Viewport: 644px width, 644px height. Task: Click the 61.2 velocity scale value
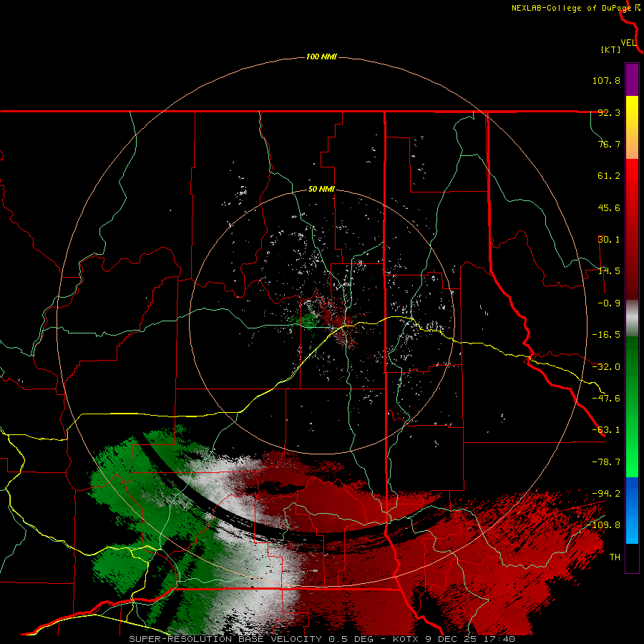click(609, 176)
